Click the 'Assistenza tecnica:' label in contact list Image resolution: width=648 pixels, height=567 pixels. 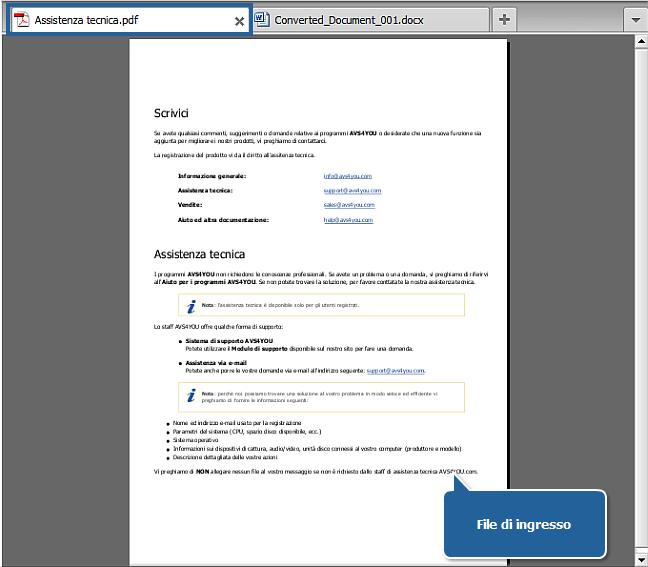[x=205, y=191]
